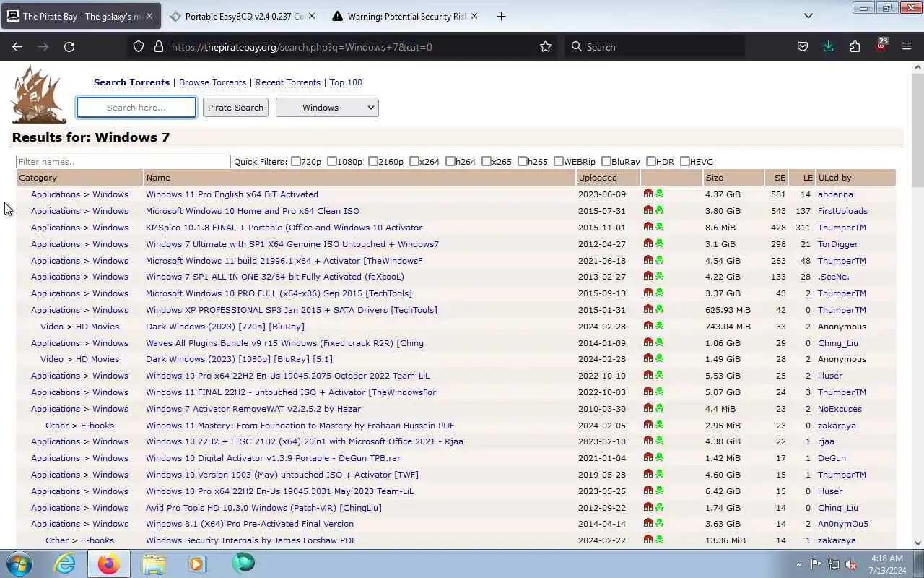Check the x264 filter box
The image size is (924, 578).
[414, 161]
